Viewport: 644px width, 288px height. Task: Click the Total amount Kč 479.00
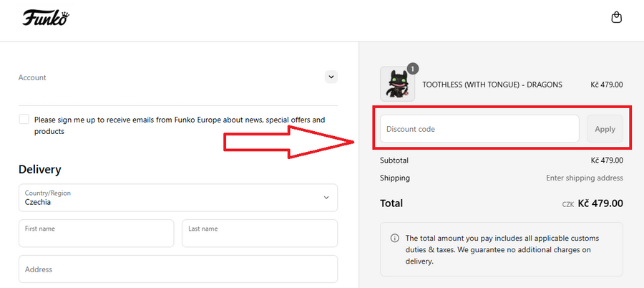600,203
